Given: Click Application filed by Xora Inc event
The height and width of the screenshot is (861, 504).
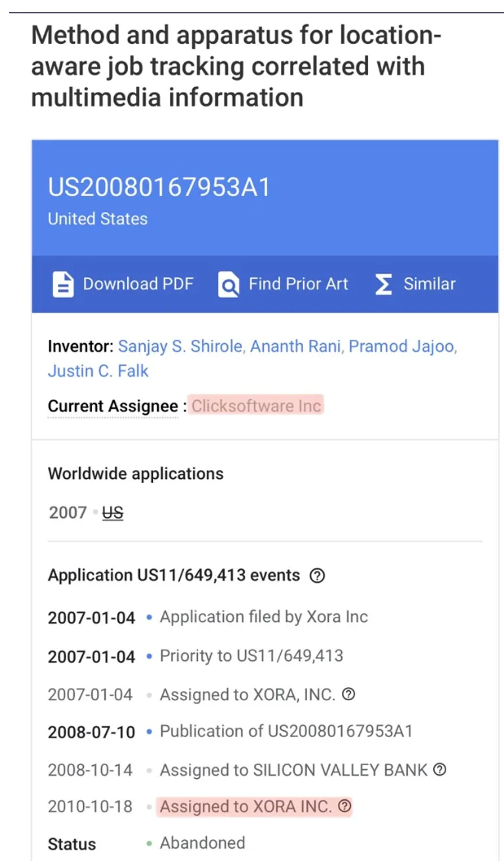Looking at the screenshot, I should pyautogui.click(x=264, y=617).
